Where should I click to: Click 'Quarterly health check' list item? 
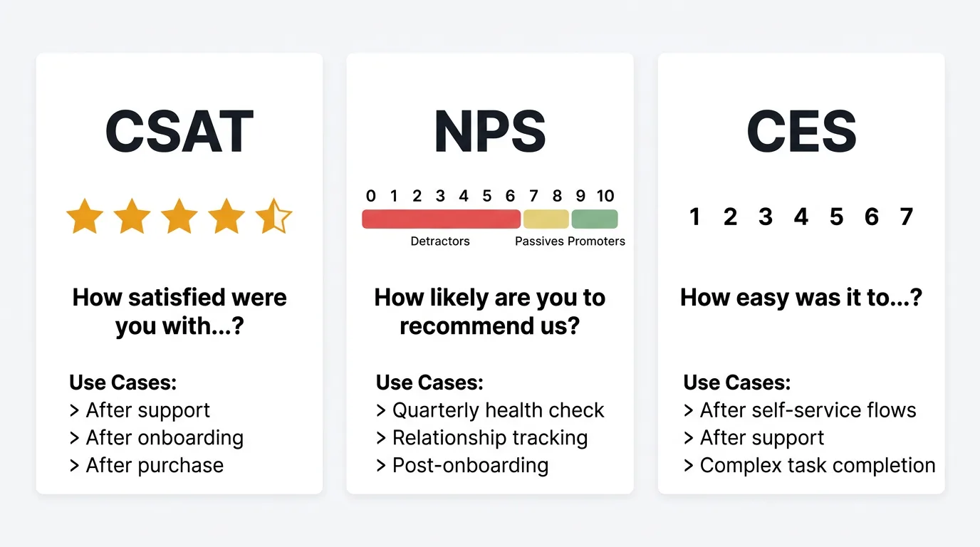click(x=497, y=410)
